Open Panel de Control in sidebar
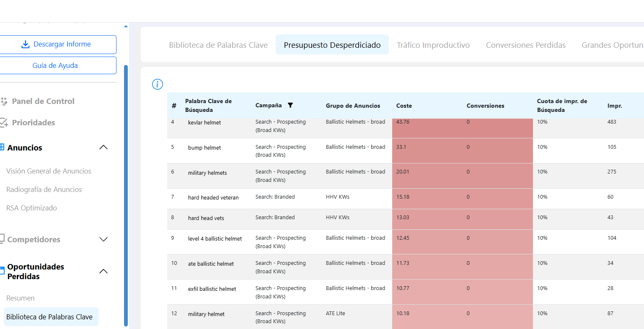This screenshot has height=329, width=644. pos(43,101)
